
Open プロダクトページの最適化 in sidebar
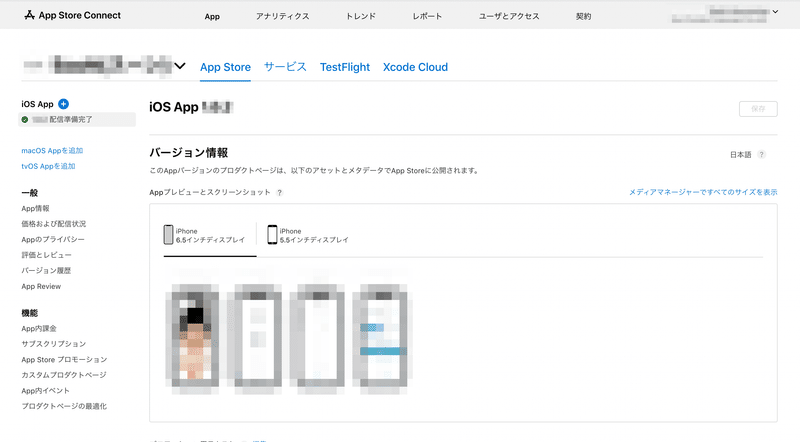[64, 406]
